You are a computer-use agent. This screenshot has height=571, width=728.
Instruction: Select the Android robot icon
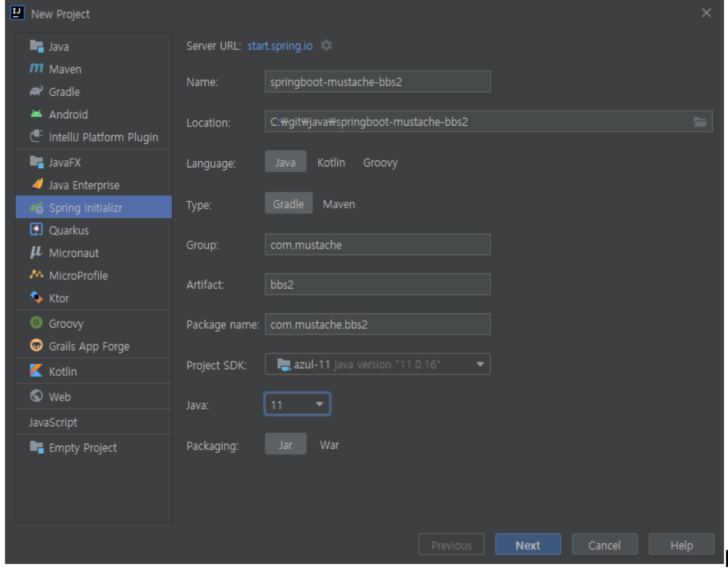click(37, 114)
